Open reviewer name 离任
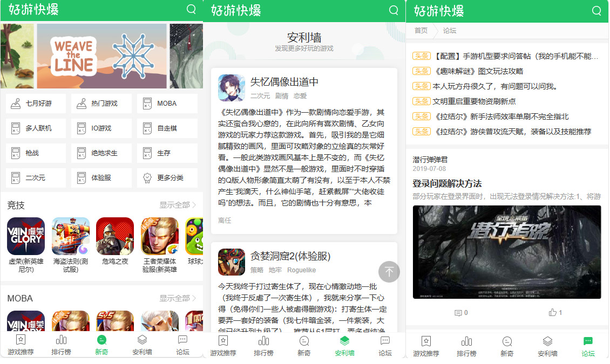Image resolution: width=610 pixels, height=364 pixels. coord(225,220)
